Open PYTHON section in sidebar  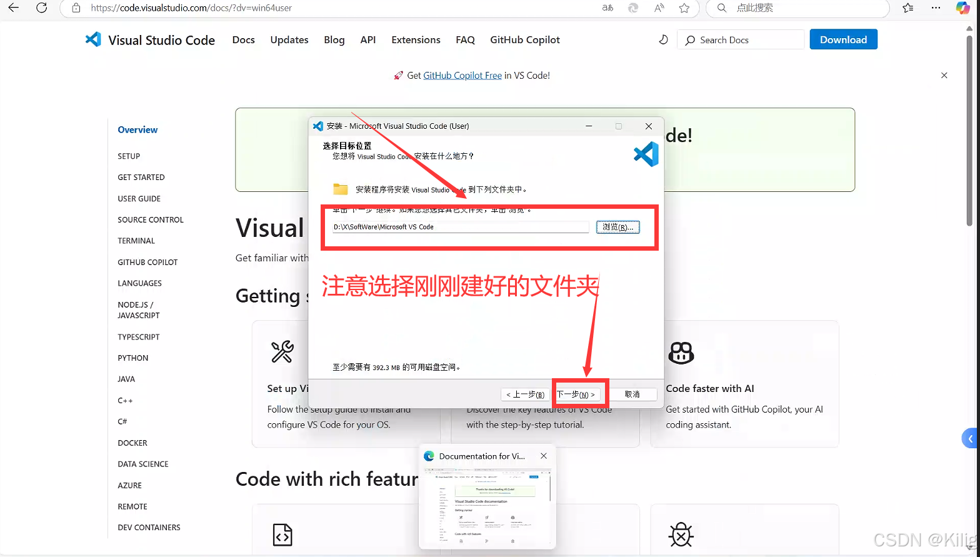[x=133, y=358]
